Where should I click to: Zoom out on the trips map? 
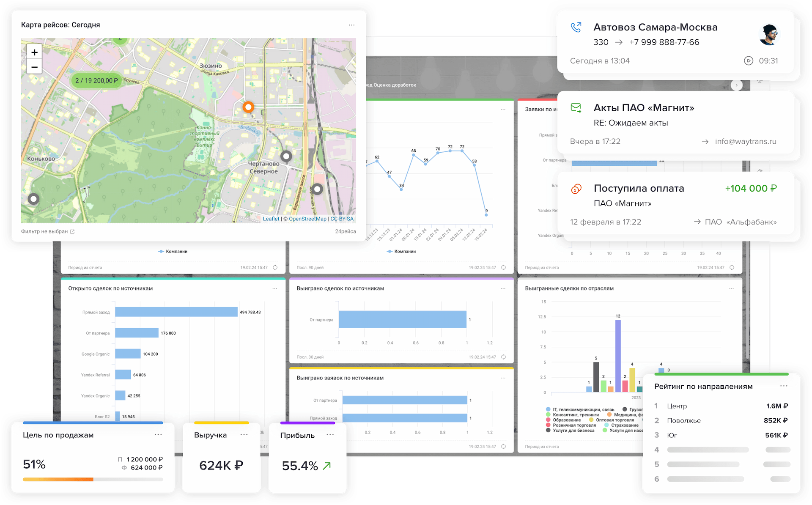pos(34,67)
